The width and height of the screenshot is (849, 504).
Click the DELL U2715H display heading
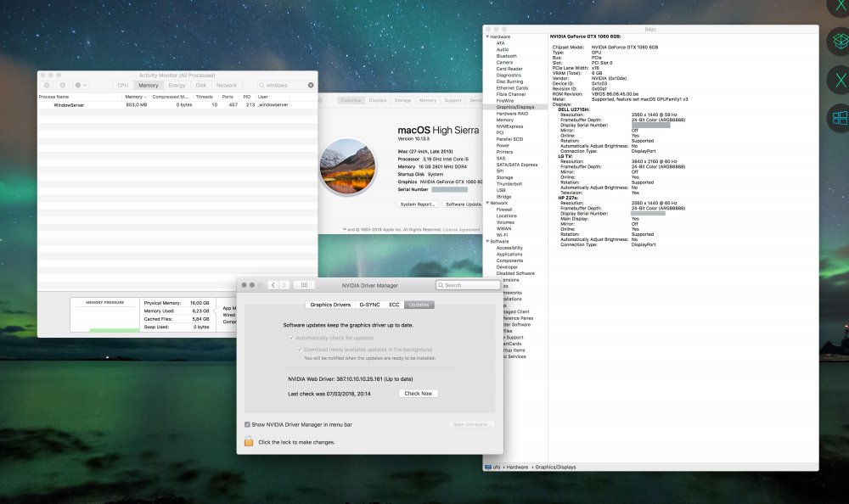click(x=573, y=109)
